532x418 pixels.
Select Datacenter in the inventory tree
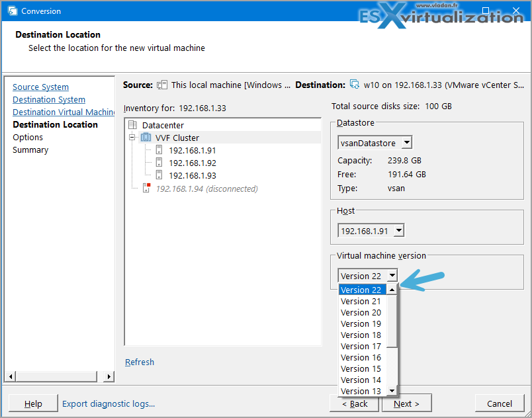coord(163,125)
